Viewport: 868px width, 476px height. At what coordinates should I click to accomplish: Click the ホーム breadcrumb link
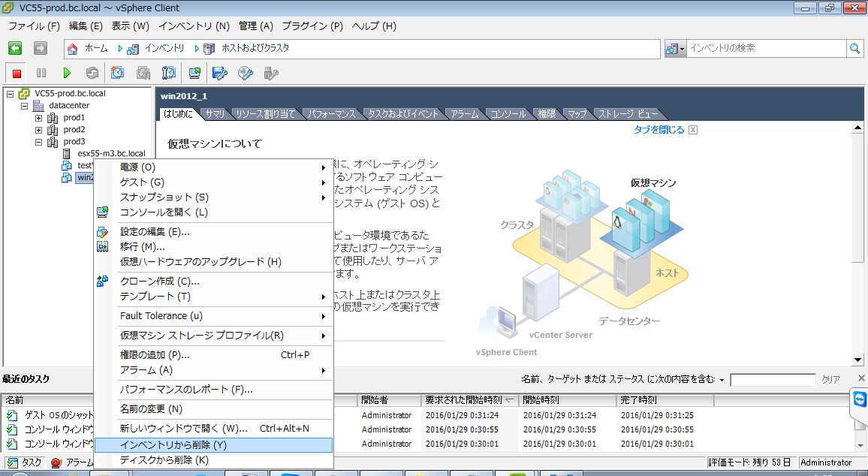tap(96, 49)
